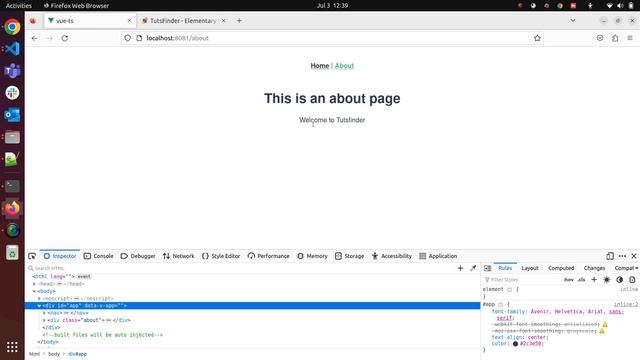Toggle the :hov pseudo-class panel

(569, 280)
